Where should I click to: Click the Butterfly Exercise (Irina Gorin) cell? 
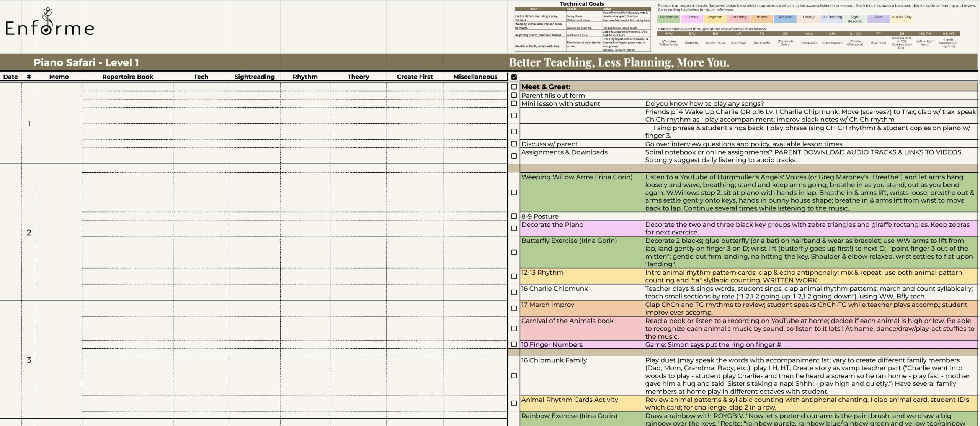pos(581,252)
